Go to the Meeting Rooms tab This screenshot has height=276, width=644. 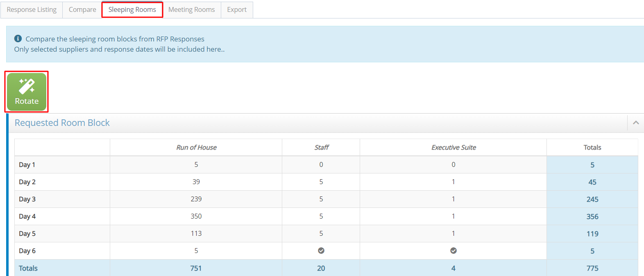click(x=191, y=9)
